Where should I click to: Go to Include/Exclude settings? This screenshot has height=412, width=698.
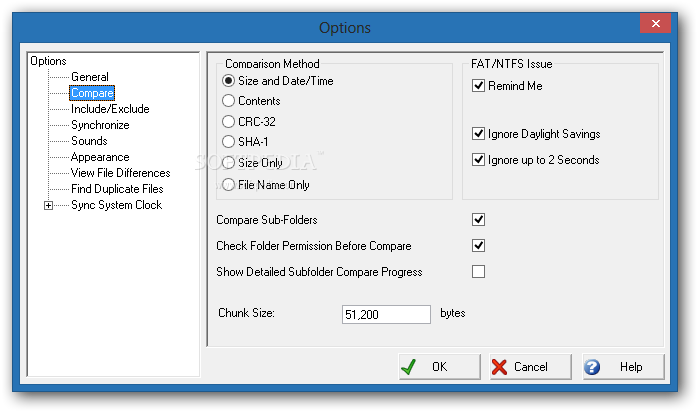(110, 109)
